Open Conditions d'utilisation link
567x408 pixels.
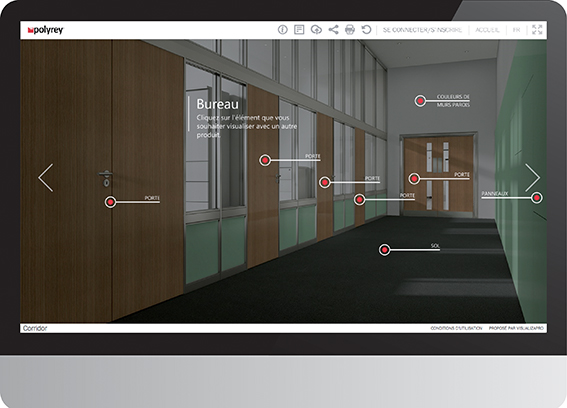click(x=456, y=328)
